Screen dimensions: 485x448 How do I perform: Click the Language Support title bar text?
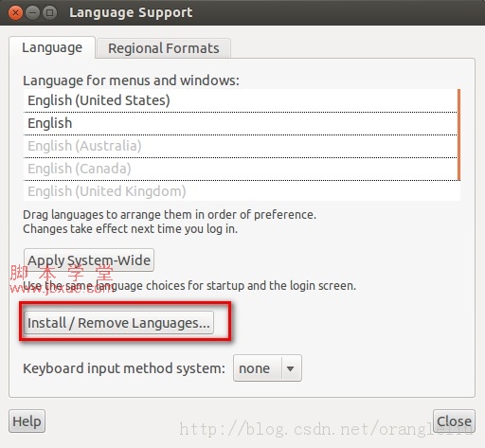[x=131, y=13]
